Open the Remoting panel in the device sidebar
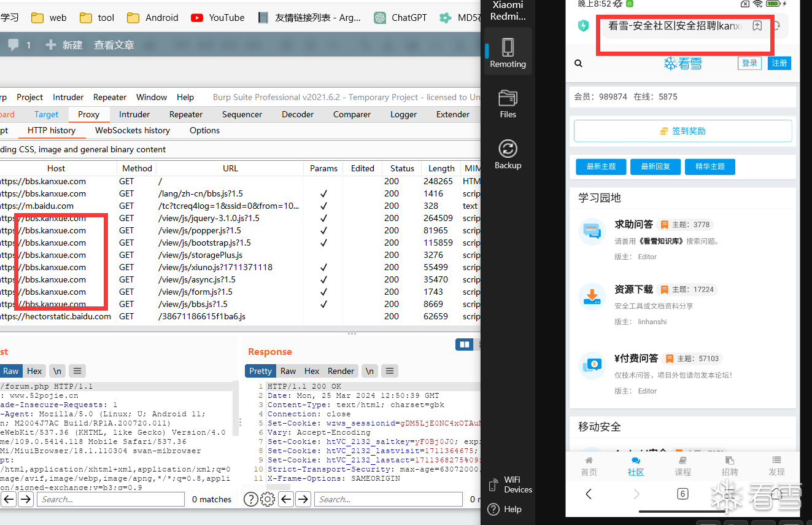This screenshot has height=525, width=812. tap(508, 52)
